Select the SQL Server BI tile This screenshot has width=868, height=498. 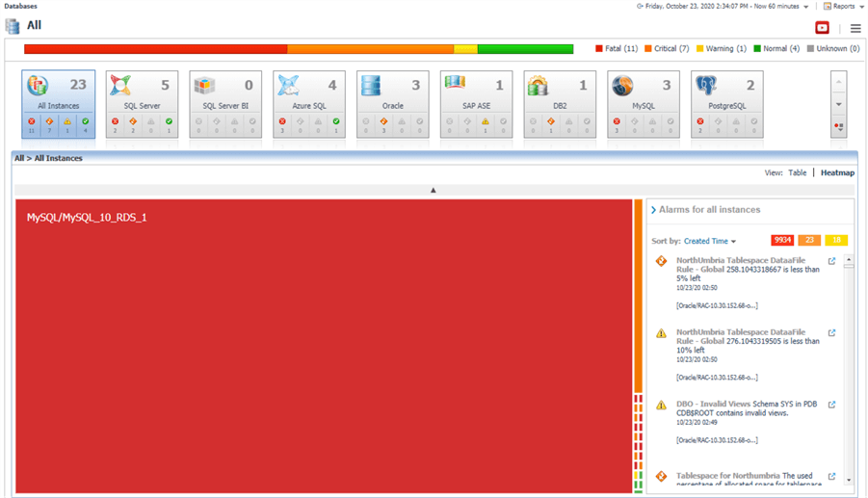pyautogui.click(x=225, y=104)
